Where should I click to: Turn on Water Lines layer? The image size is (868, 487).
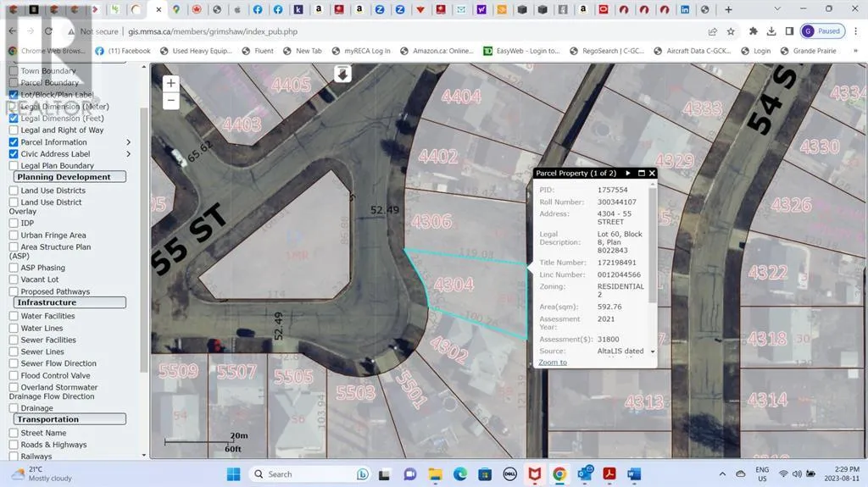tap(14, 328)
